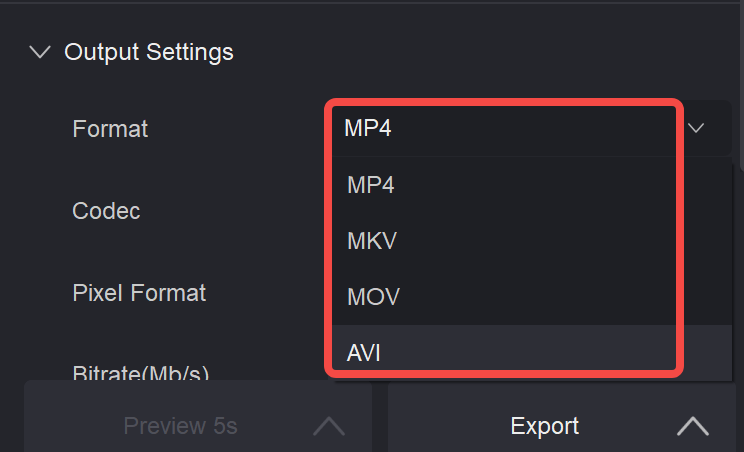
Task: Click the Codec setting label
Action: (106, 211)
